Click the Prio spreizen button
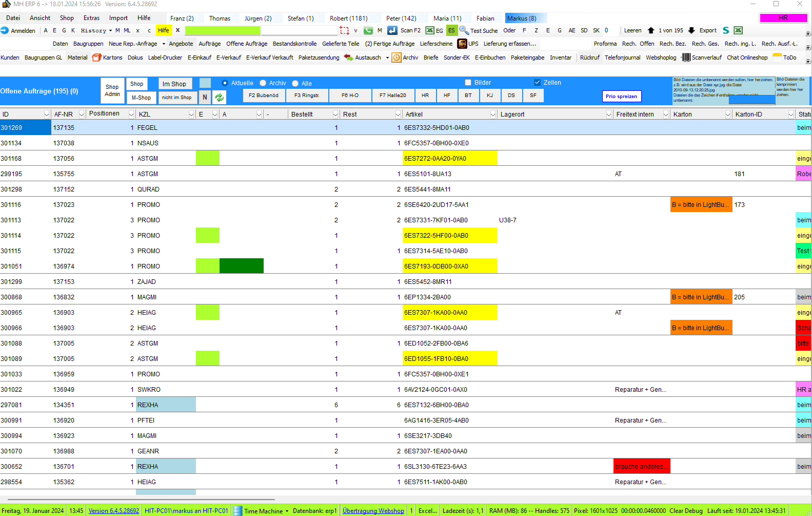The width and height of the screenshot is (812, 516). pos(621,96)
